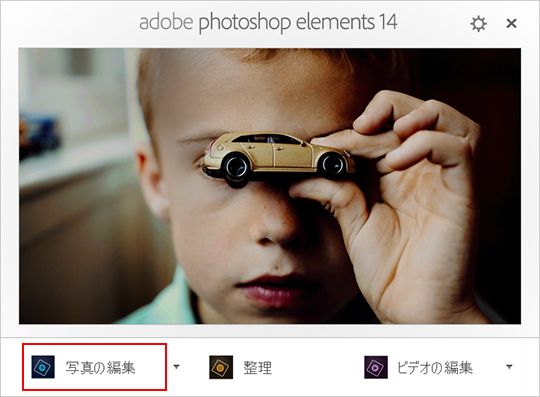Image resolution: width=540 pixels, height=397 pixels.
Task: Start ビデオの編集 from its text label
Action: point(434,367)
